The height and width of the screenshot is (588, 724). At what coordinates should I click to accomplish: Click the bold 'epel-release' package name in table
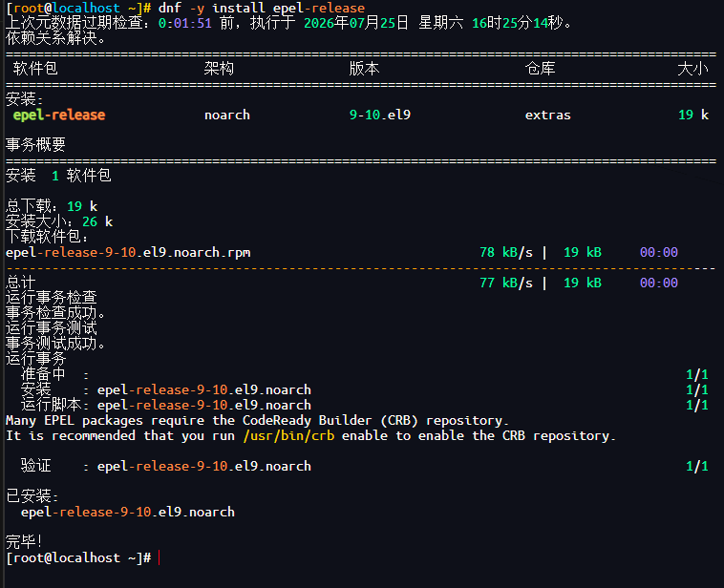[59, 115]
